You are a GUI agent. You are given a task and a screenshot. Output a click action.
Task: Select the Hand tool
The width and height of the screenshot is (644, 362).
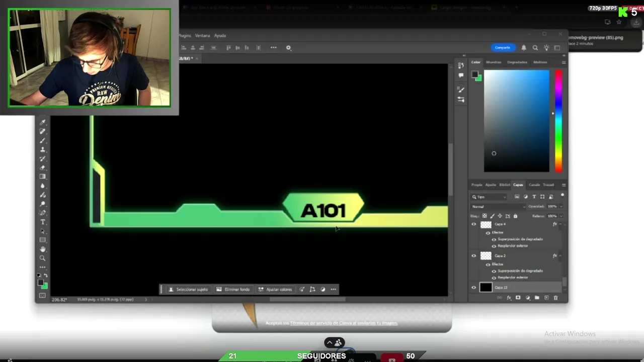coord(43,249)
